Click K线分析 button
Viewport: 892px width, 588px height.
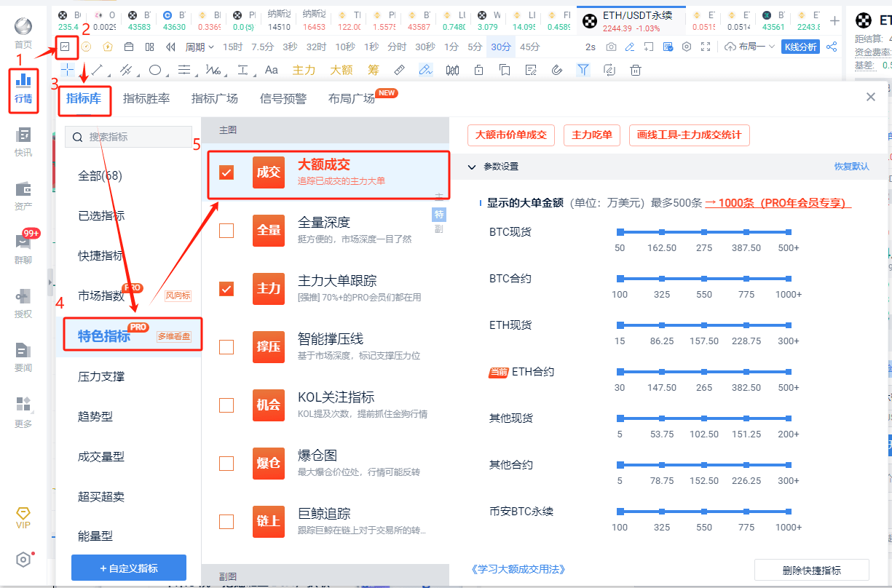click(800, 47)
